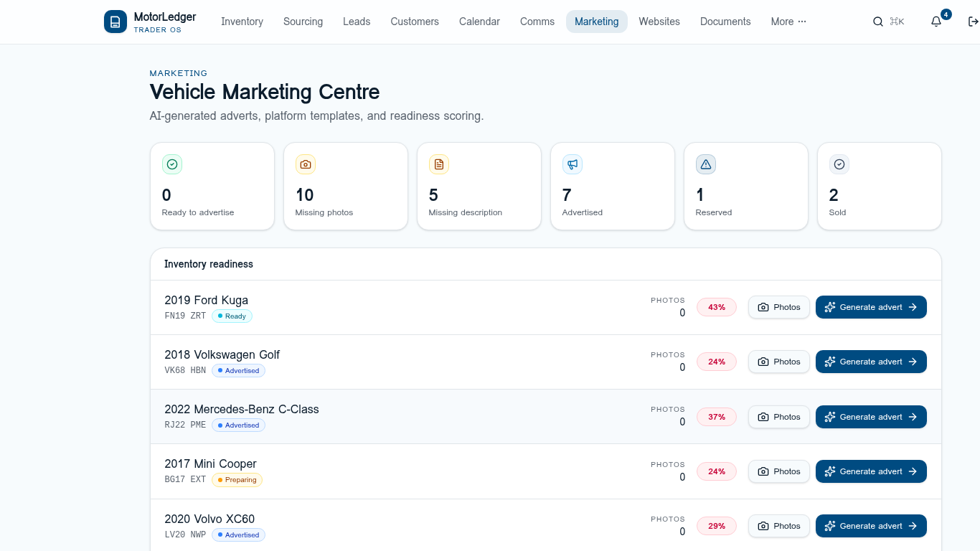Select the 2022 Mercedes-Benz C-Class title

(242, 409)
